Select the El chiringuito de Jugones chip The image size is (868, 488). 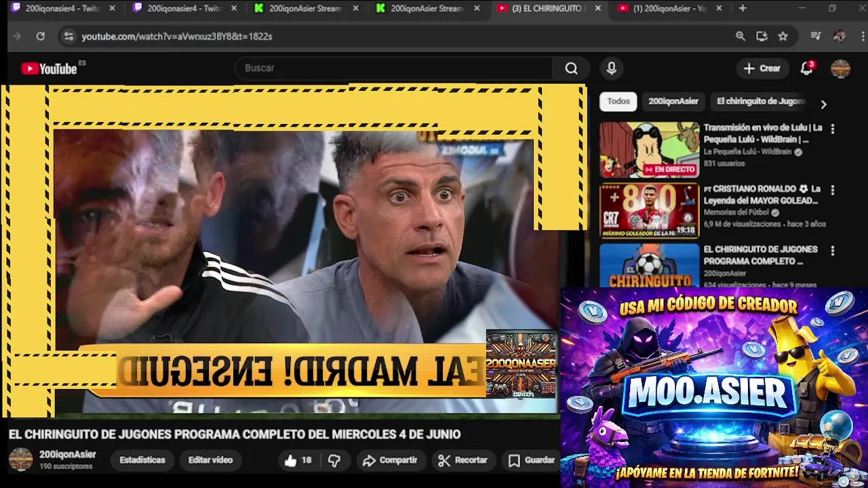(x=759, y=101)
